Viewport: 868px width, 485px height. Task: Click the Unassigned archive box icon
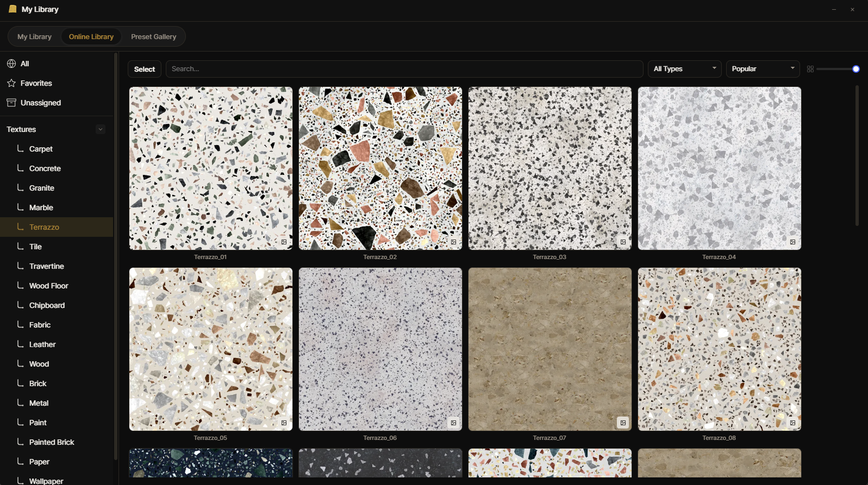coord(11,103)
